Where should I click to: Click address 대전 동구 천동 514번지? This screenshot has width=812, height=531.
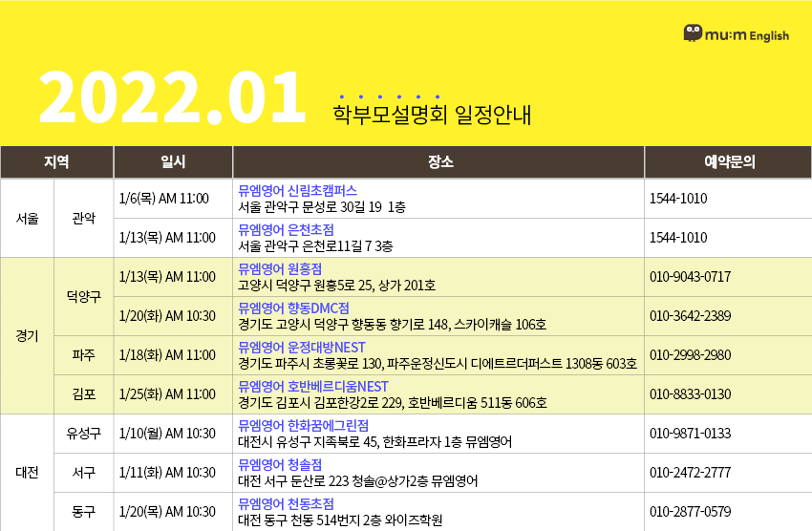[299, 520]
